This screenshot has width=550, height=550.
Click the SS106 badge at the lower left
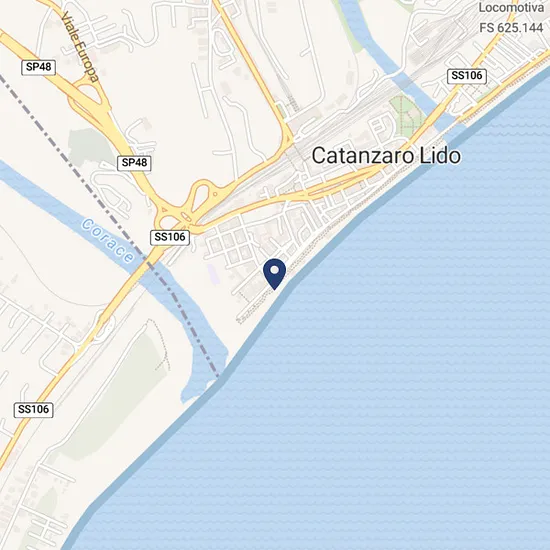[x=34, y=410]
